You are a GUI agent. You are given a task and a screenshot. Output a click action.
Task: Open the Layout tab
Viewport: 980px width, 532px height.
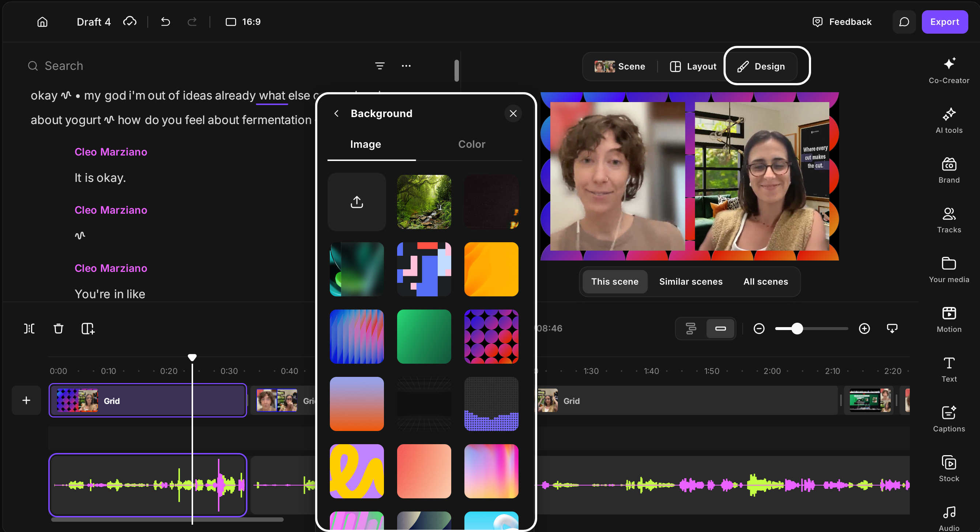(693, 67)
